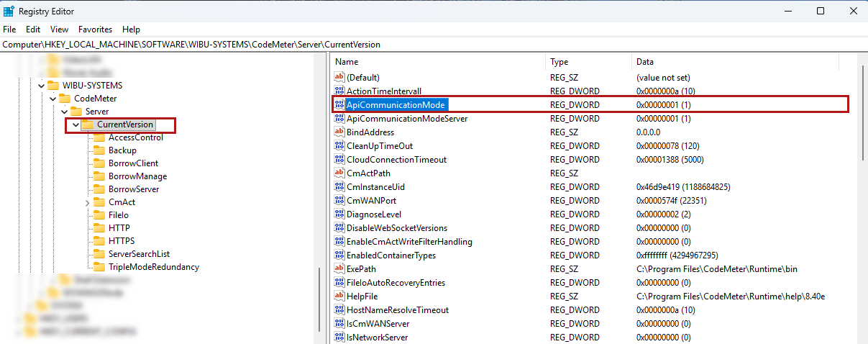Select the EnabledContainerTypes value
The height and width of the screenshot is (344, 868).
(x=391, y=255)
